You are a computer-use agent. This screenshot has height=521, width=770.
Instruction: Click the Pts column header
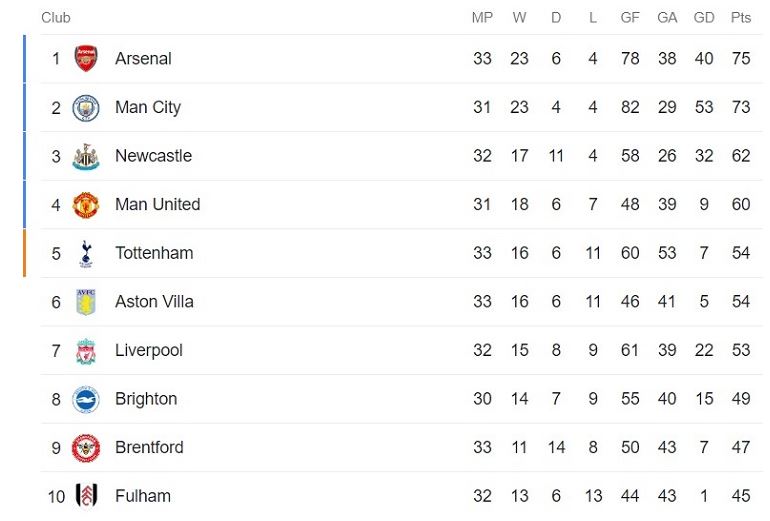point(740,18)
